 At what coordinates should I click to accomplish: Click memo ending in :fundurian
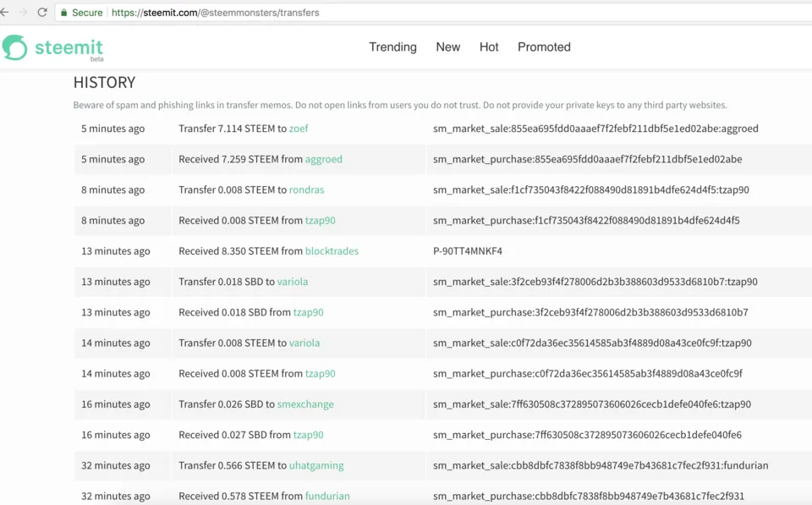(601, 465)
